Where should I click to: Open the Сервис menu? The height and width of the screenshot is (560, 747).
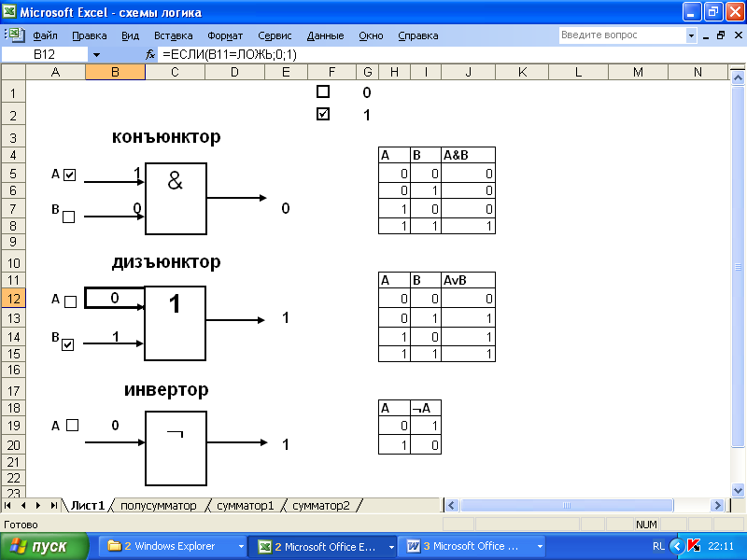click(275, 35)
